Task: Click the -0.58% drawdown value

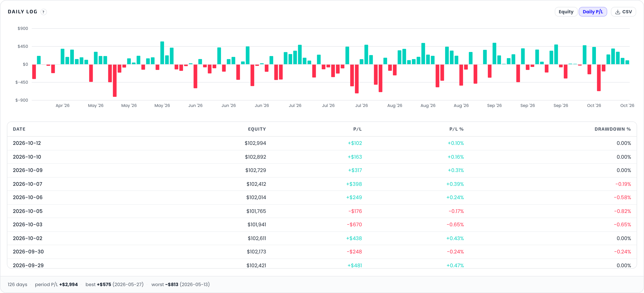Action: coord(622,198)
